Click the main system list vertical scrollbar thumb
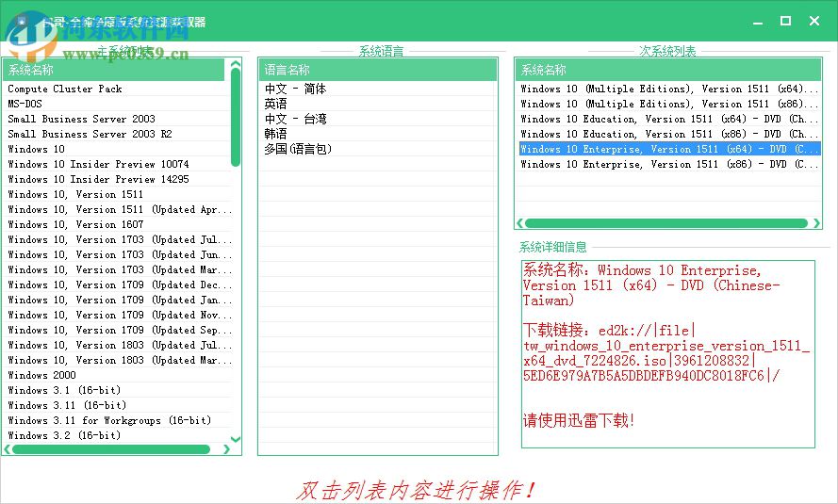The image size is (838, 504). tap(236, 118)
